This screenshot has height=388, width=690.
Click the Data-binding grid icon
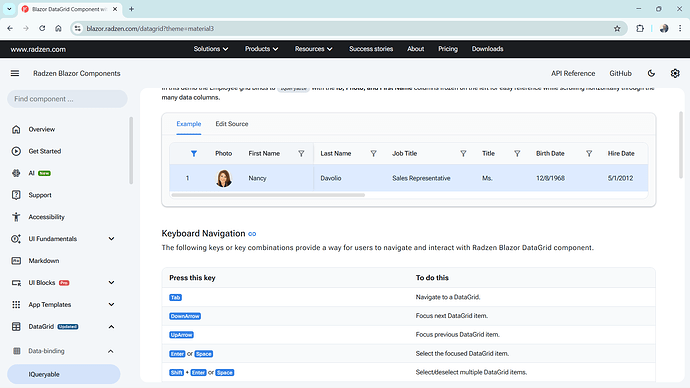click(17, 351)
